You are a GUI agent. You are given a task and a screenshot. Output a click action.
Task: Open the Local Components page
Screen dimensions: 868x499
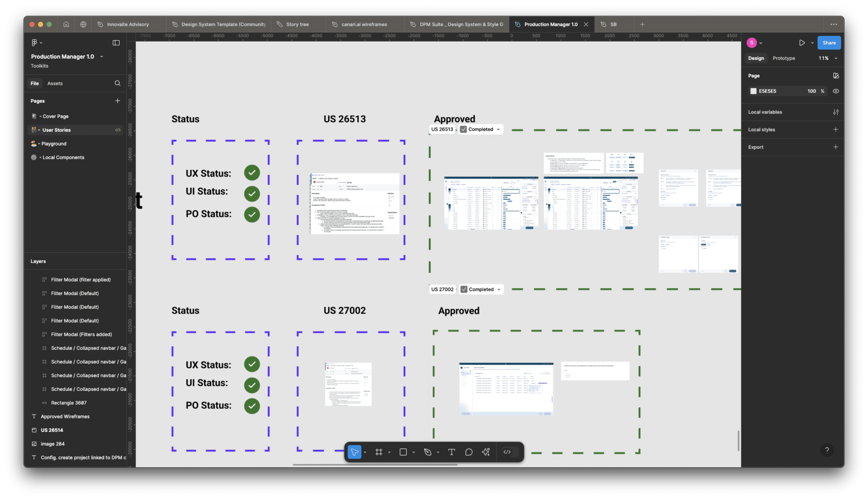click(x=75, y=157)
